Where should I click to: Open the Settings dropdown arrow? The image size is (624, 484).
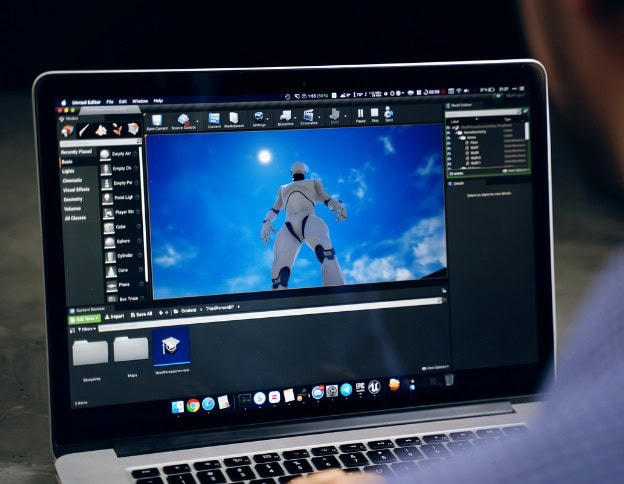coord(268,119)
